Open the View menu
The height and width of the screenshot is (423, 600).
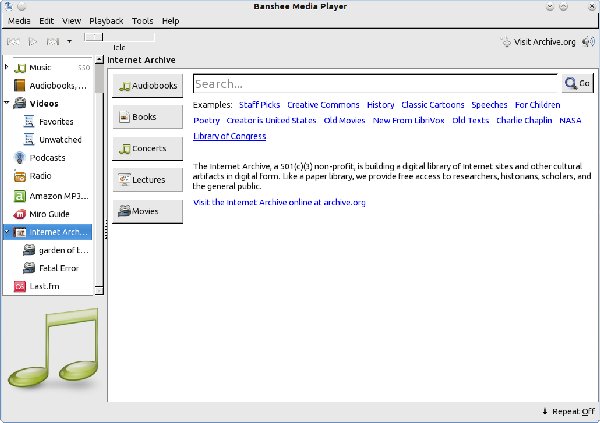(72, 21)
